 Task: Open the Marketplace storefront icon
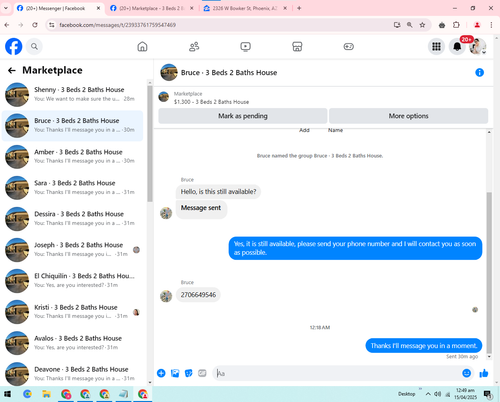pos(297,47)
